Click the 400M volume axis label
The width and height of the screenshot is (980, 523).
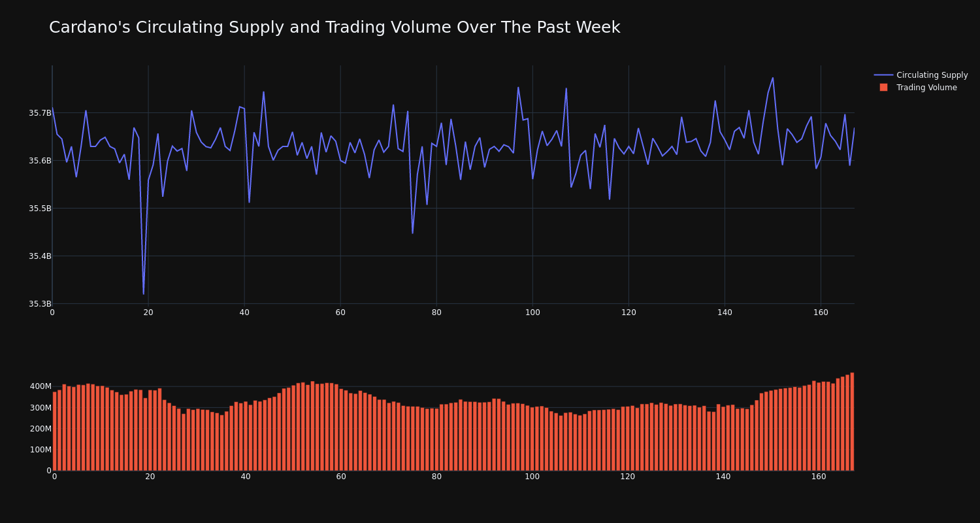pyautogui.click(x=40, y=386)
